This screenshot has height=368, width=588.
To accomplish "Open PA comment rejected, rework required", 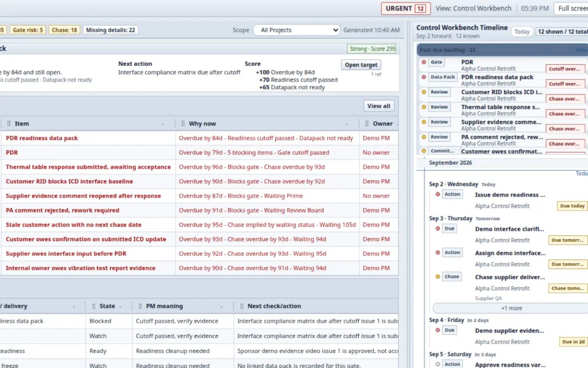I will 62,210.
